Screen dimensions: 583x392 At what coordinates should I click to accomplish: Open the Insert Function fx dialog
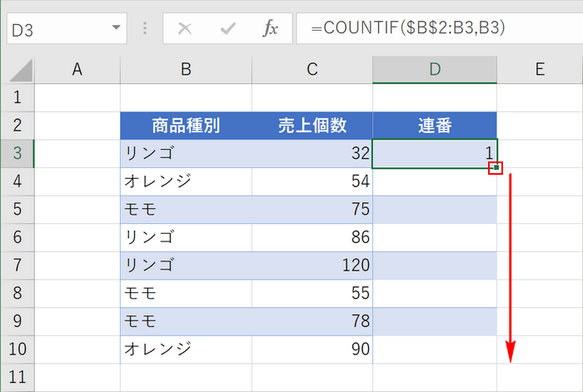coord(271,28)
